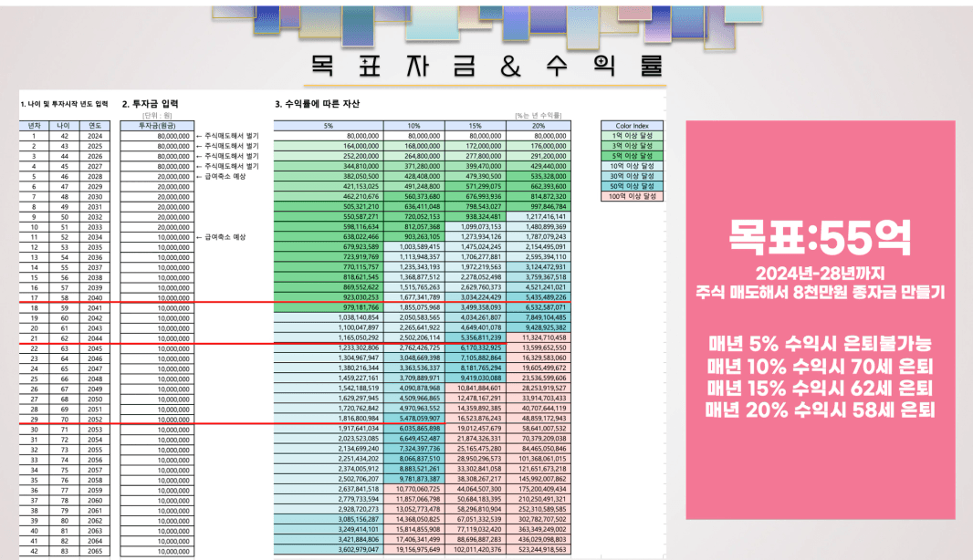Click the 10억 이상 달성 legend color
This screenshot has width=973, height=560.
[633, 165]
